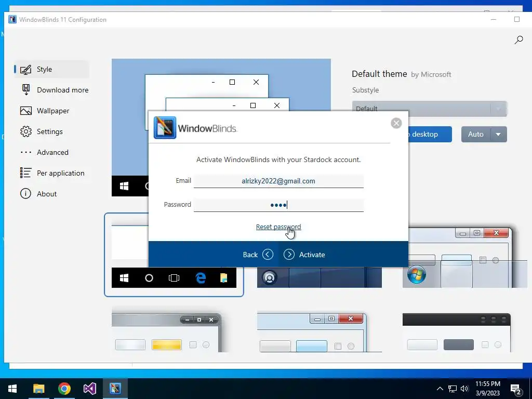Click the Wallpaper picture icon
The image size is (532, 399).
click(26, 111)
